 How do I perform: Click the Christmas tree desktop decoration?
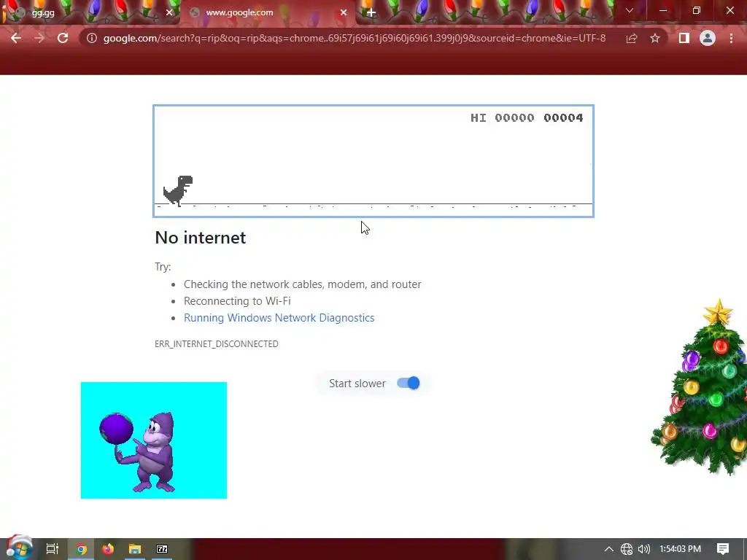(x=700, y=388)
